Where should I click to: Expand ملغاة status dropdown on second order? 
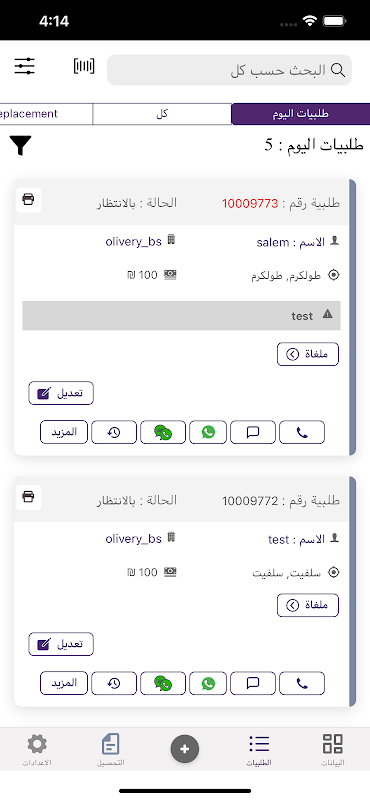(308, 605)
